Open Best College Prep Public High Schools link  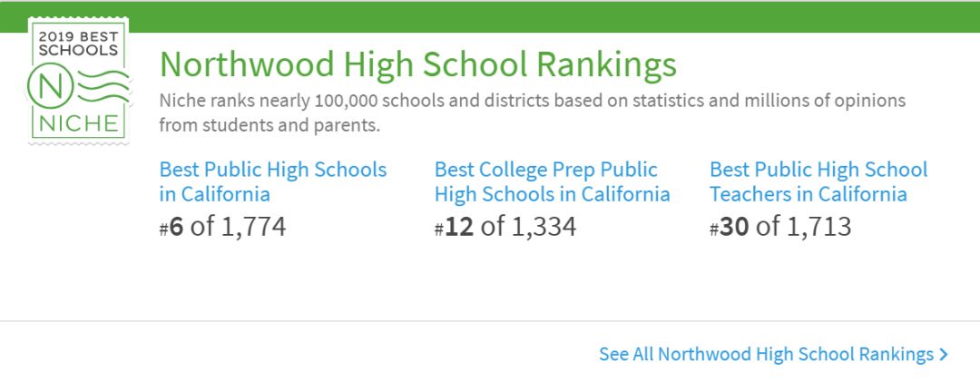point(553,181)
